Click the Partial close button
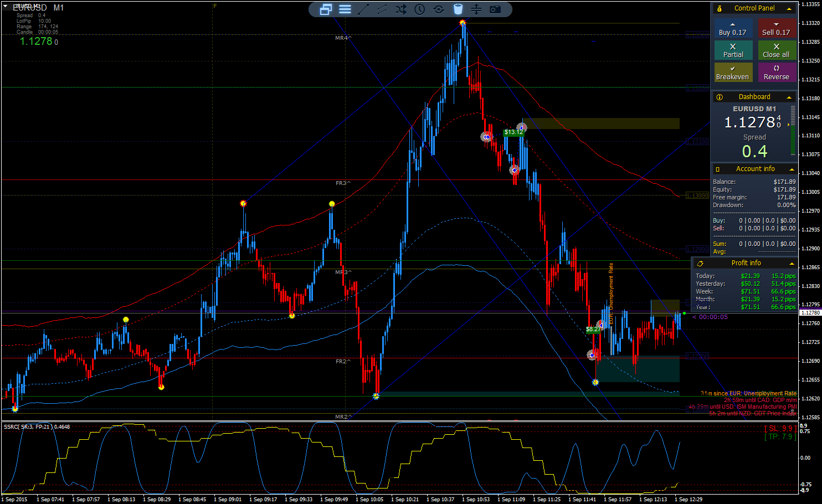This screenshot has height=504, width=822. point(733,50)
